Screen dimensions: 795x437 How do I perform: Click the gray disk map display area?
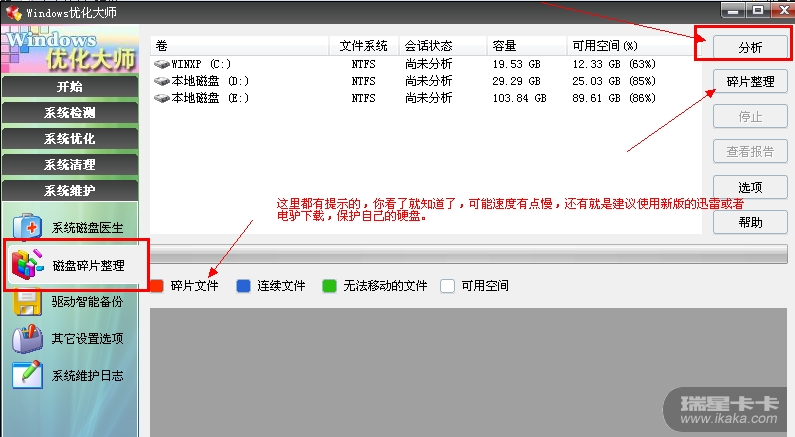468,372
